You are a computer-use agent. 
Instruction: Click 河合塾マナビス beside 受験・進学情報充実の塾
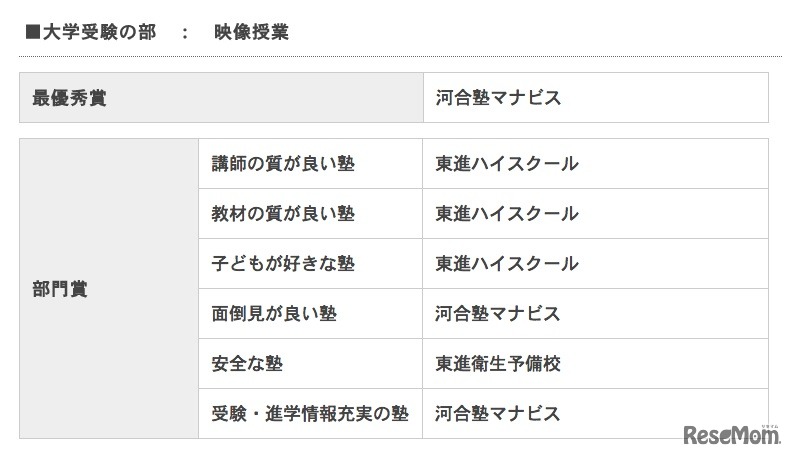pos(498,413)
